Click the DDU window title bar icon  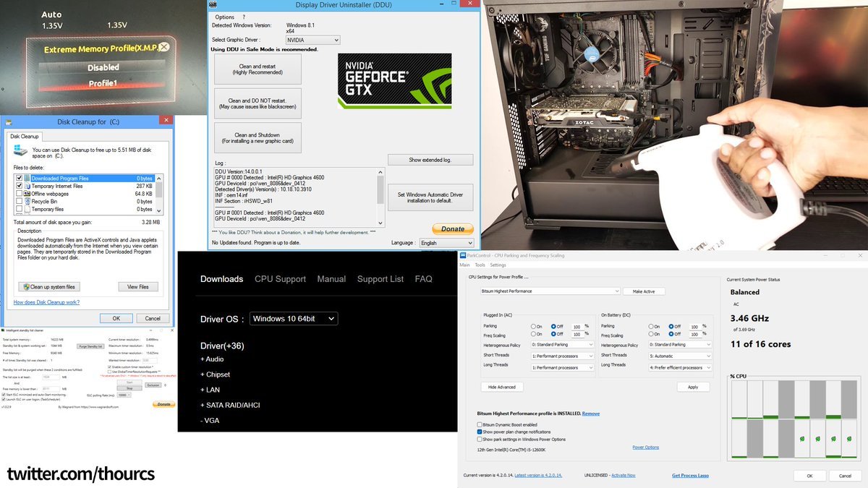point(213,5)
